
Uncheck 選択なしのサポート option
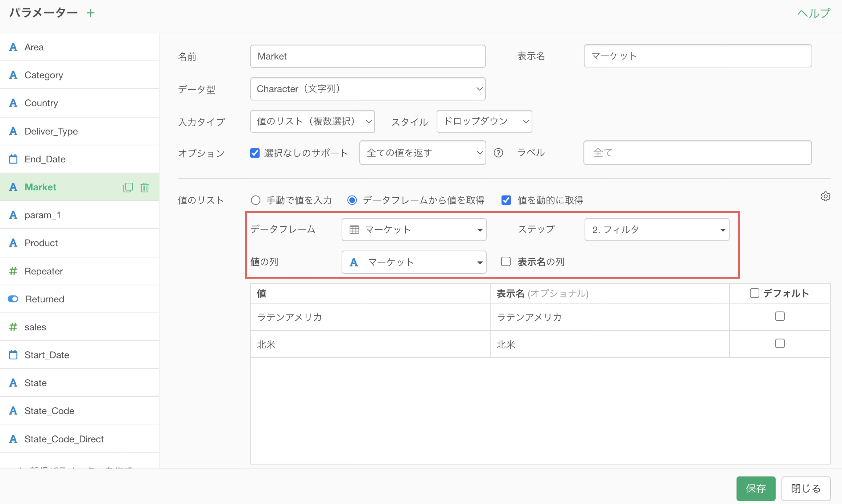255,153
